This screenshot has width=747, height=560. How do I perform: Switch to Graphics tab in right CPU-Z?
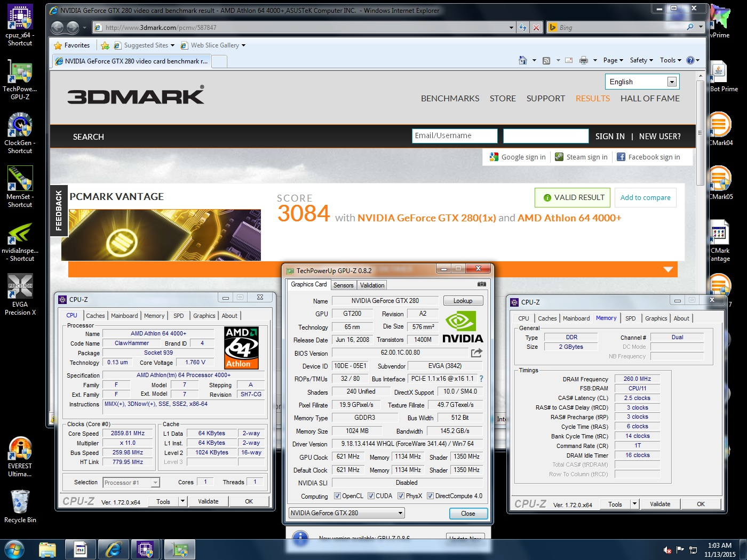656,318
